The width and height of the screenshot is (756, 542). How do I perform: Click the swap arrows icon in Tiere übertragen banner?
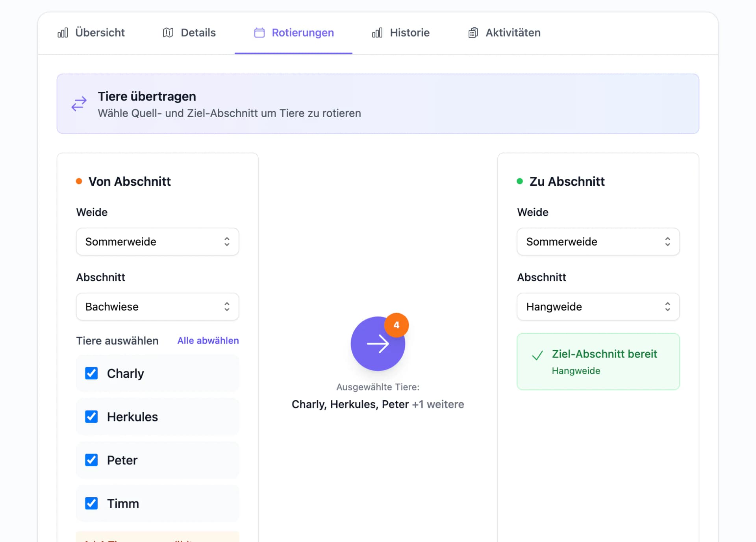[79, 104]
